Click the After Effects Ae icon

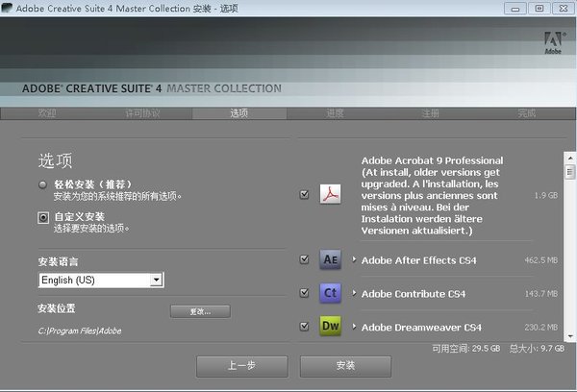[x=330, y=259]
